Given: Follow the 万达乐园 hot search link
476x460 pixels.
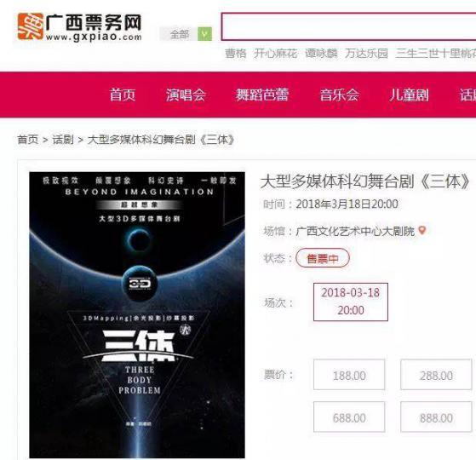Looking at the screenshot, I should click(366, 54).
